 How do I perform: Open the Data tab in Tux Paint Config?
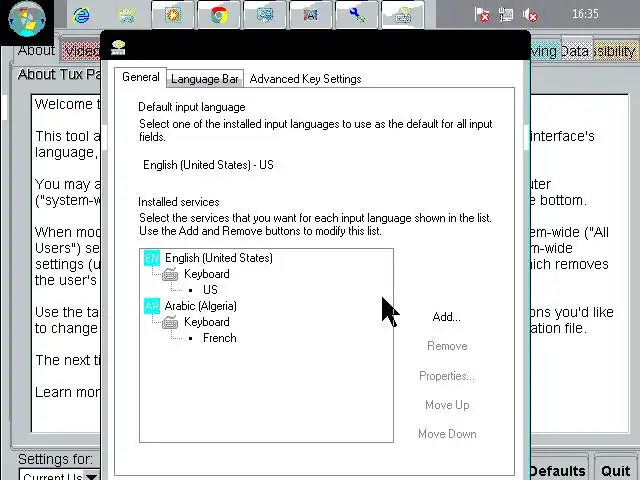click(576, 51)
